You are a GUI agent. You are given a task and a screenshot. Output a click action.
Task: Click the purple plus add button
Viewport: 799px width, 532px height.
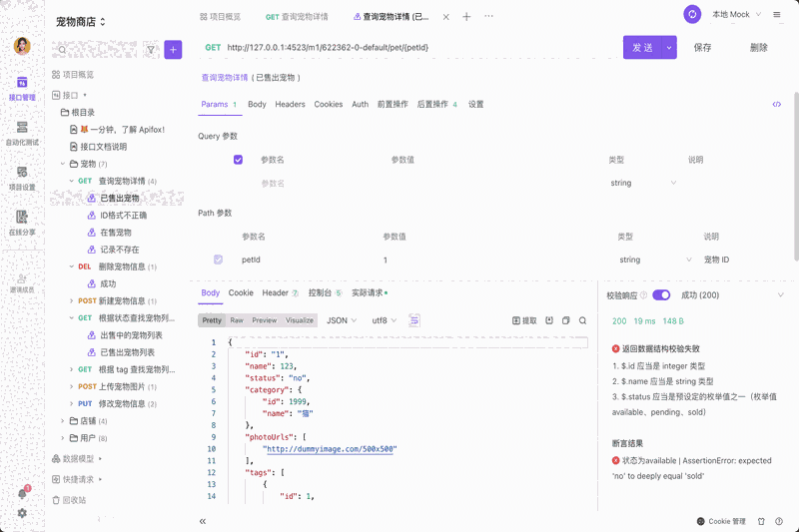tap(173, 49)
